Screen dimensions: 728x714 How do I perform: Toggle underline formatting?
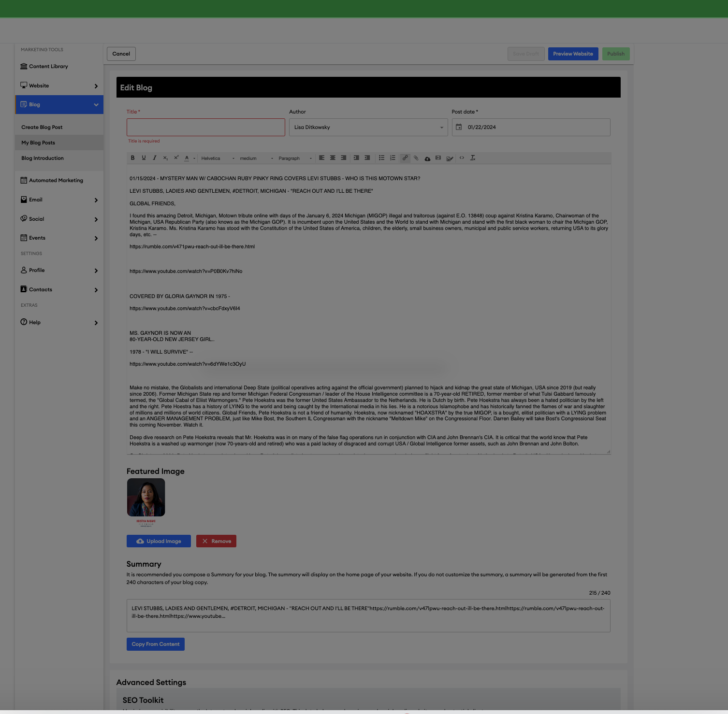[144, 158]
